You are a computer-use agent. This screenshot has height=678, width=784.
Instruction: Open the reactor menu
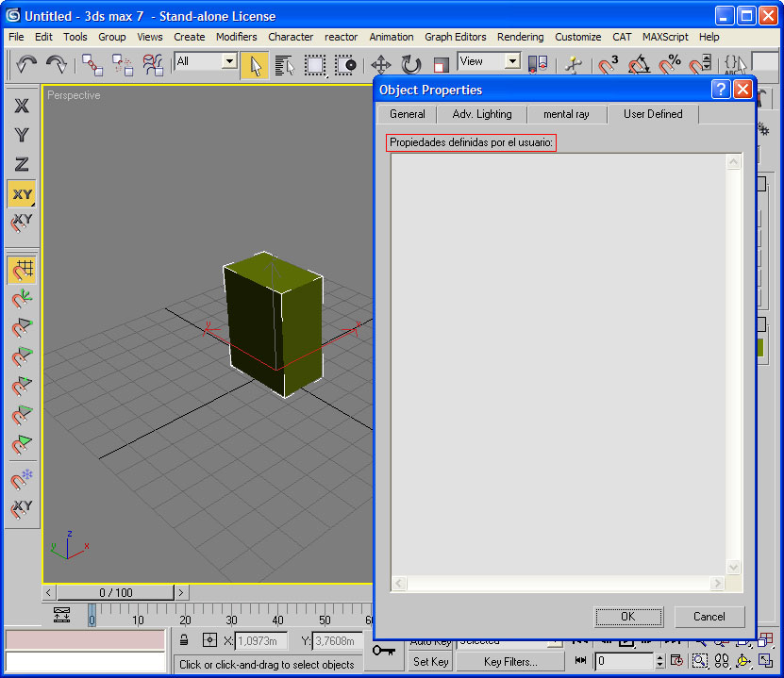[x=341, y=37]
